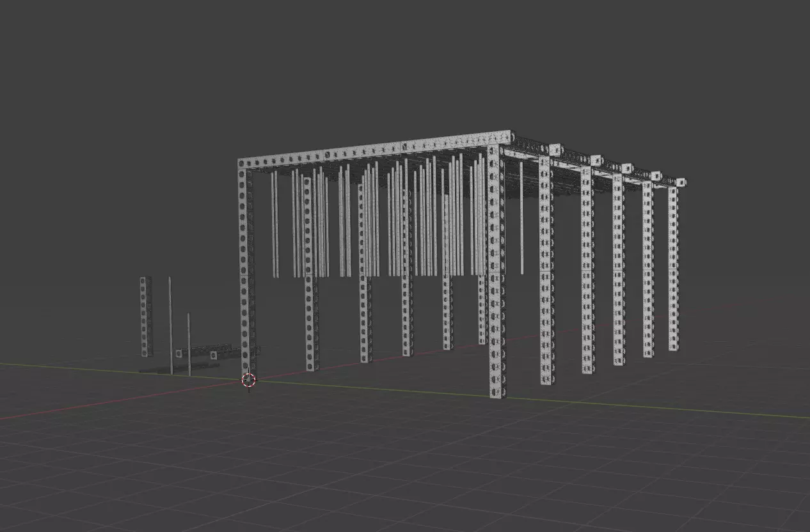Image resolution: width=810 pixels, height=532 pixels.
Task: Select the standalone perforated column at far left
Action: click(x=147, y=317)
